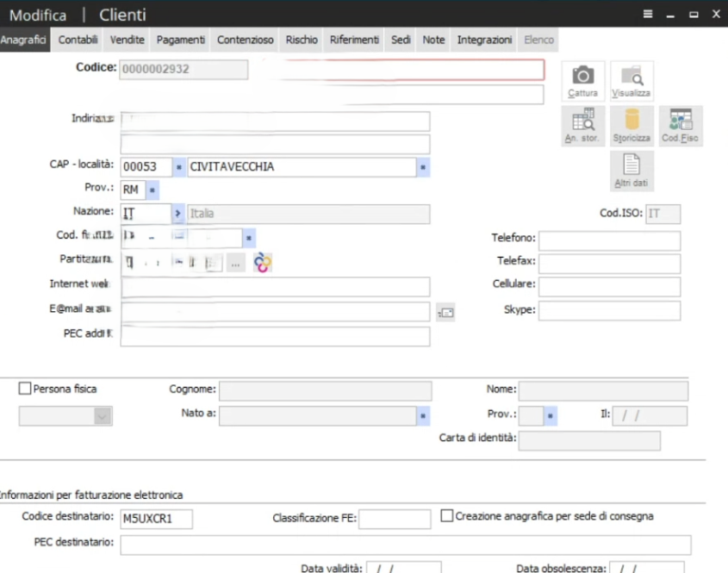Screen dimensions: 728x573
Task: Click the Il birth date field
Action: click(x=650, y=416)
